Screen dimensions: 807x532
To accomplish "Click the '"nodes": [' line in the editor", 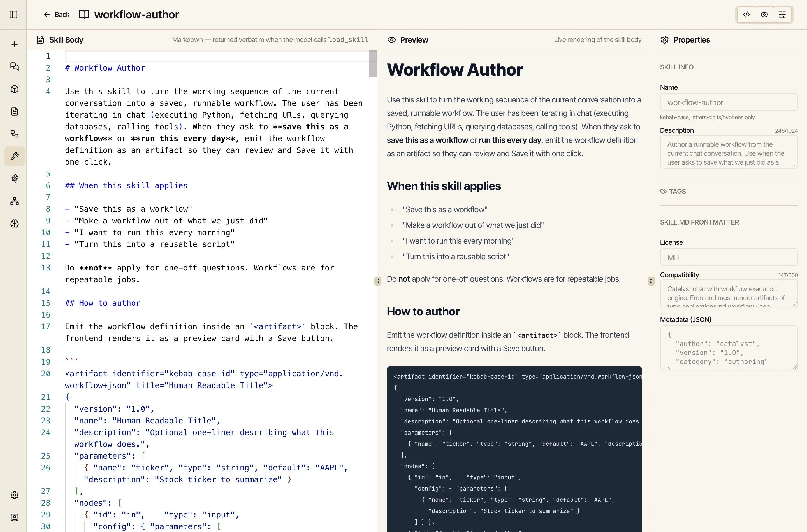I will click(x=98, y=503).
